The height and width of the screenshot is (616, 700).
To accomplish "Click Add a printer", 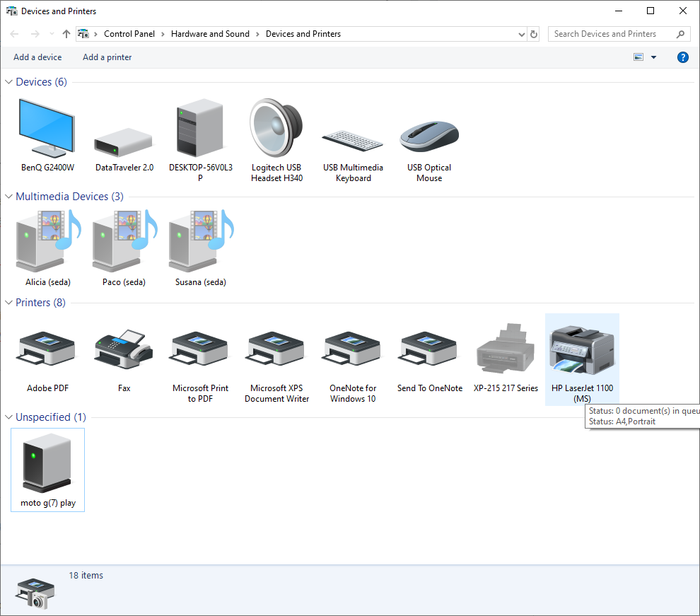I will coord(107,57).
